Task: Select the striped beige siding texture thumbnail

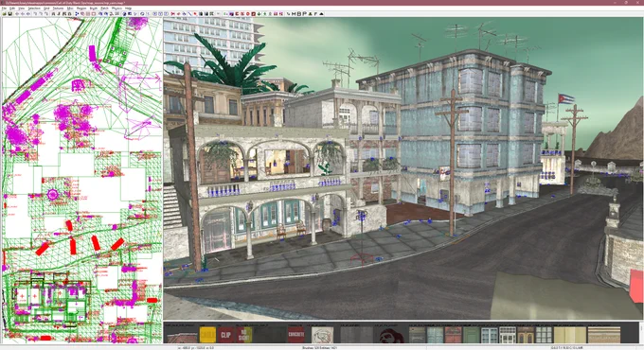Action: [x=604, y=335]
